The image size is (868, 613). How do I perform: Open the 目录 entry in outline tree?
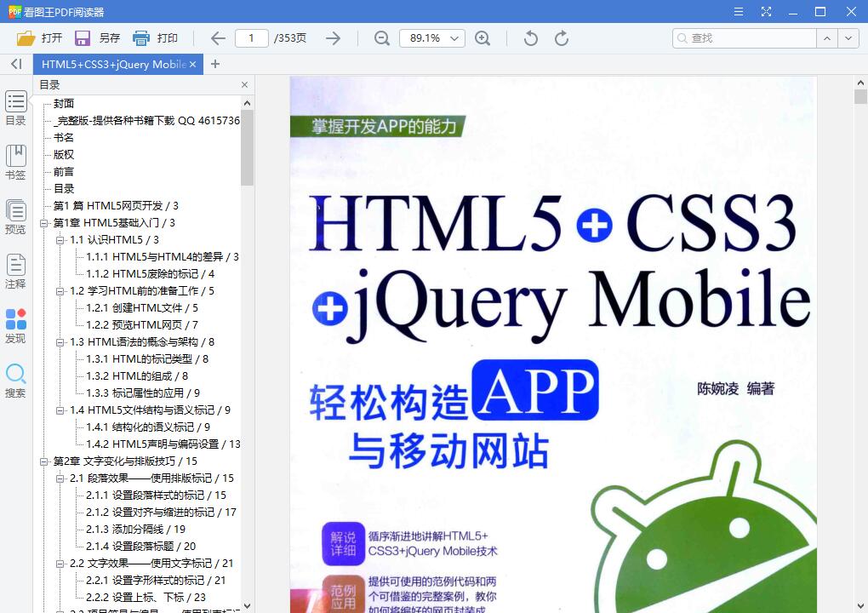tap(64, 189)
